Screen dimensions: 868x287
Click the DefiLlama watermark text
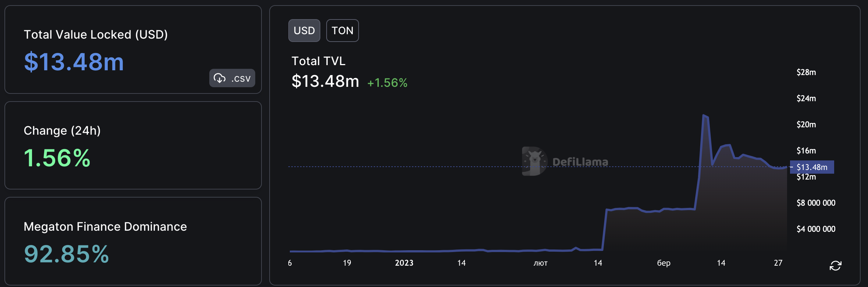pos(580,162)
